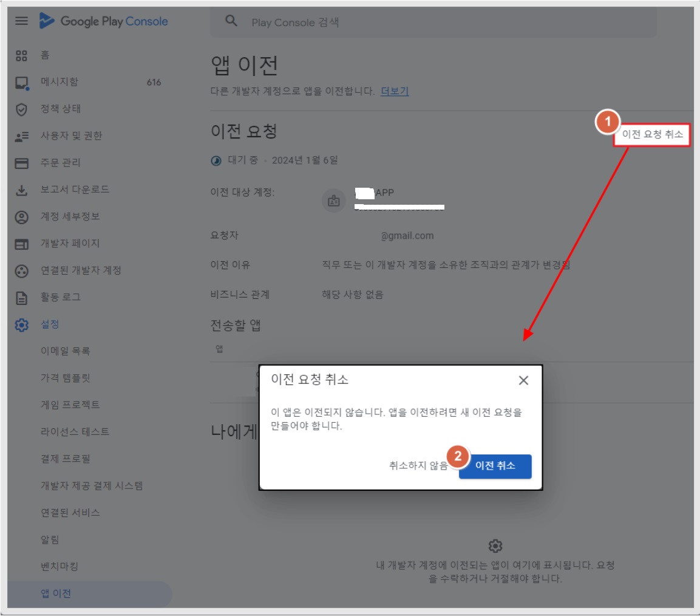
Task: Click the search magnifier icon
Action: click(231, 21)
